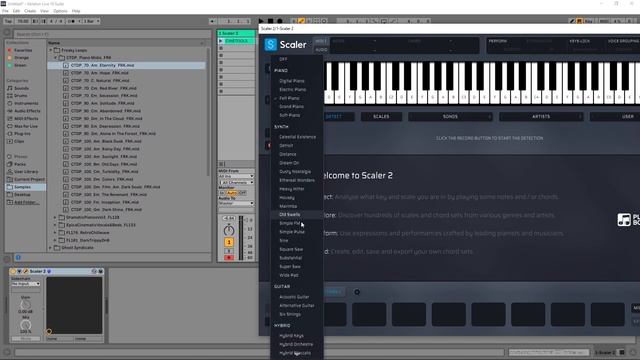This screenshot has width=640, height=360.
Task: Select Marimba sound in menu
Action: click(x=288, y=206)
